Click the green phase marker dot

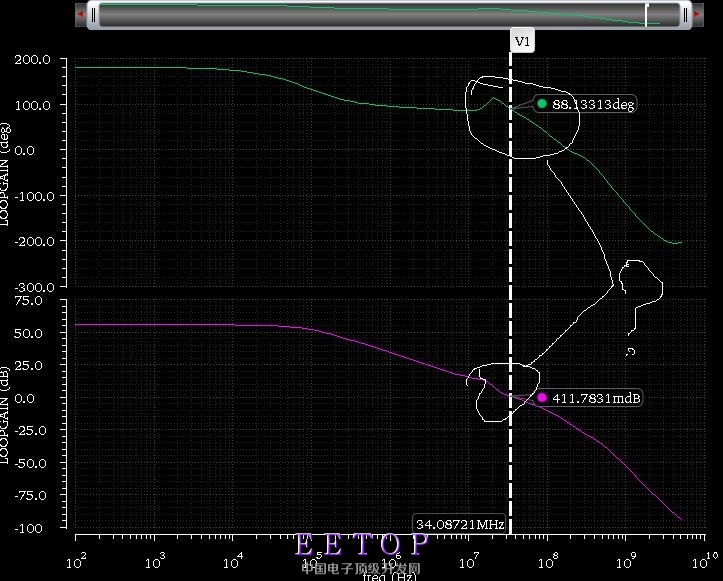pyautogui.click(x=542, y=104)
